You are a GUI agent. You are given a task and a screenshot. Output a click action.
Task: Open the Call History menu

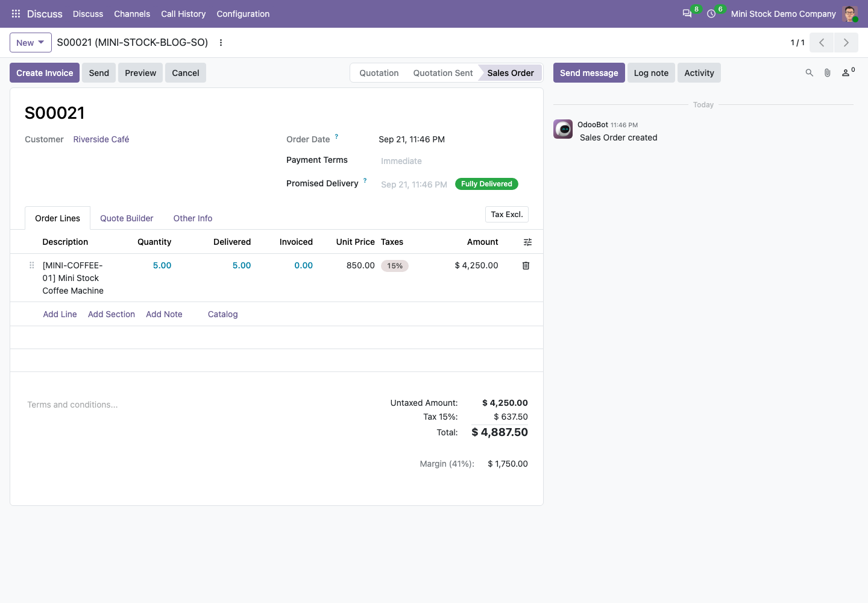point(183,14)
